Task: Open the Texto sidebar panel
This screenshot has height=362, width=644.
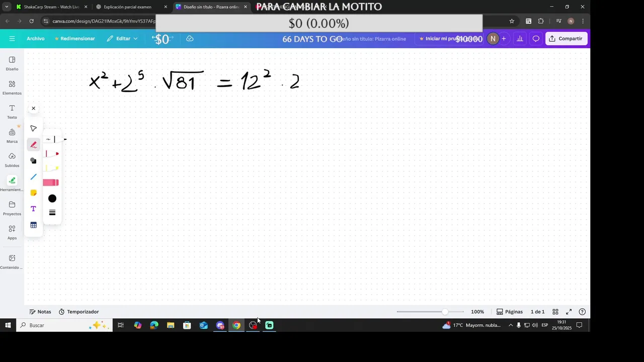Action: coord(12,112)
